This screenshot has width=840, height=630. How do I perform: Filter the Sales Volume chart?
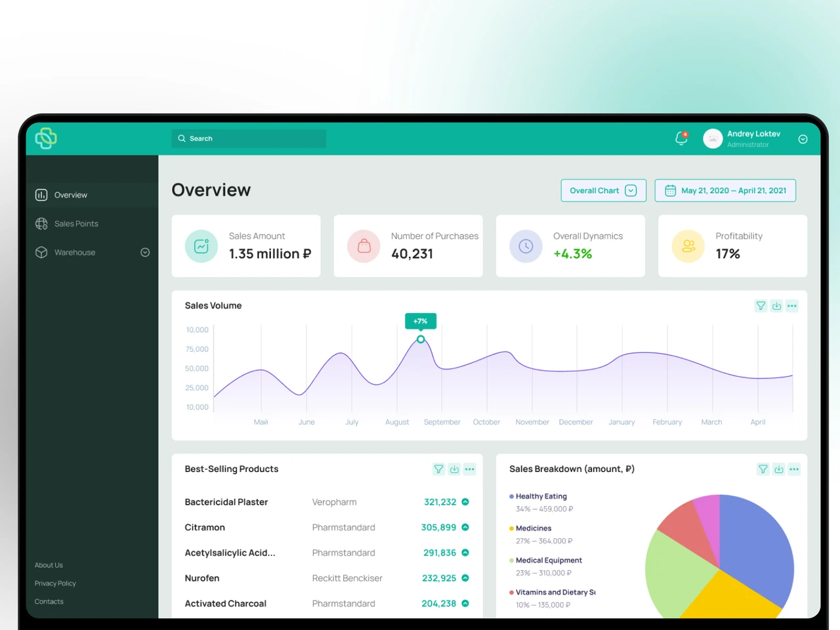point(761,306)
